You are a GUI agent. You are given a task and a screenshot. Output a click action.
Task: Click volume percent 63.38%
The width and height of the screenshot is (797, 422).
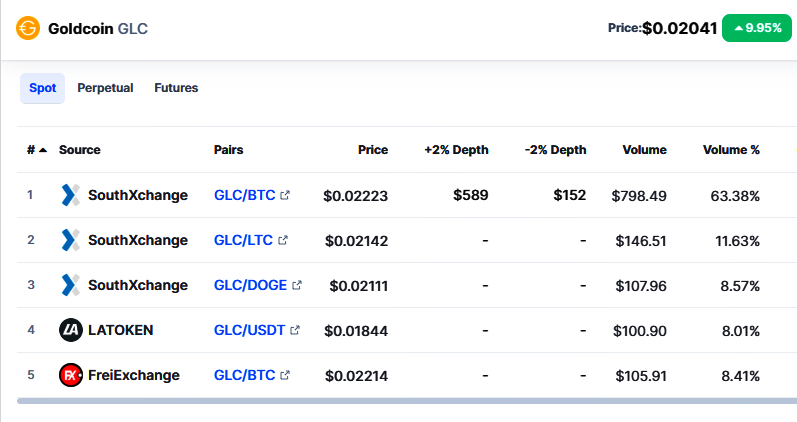(x=735, y=196)
